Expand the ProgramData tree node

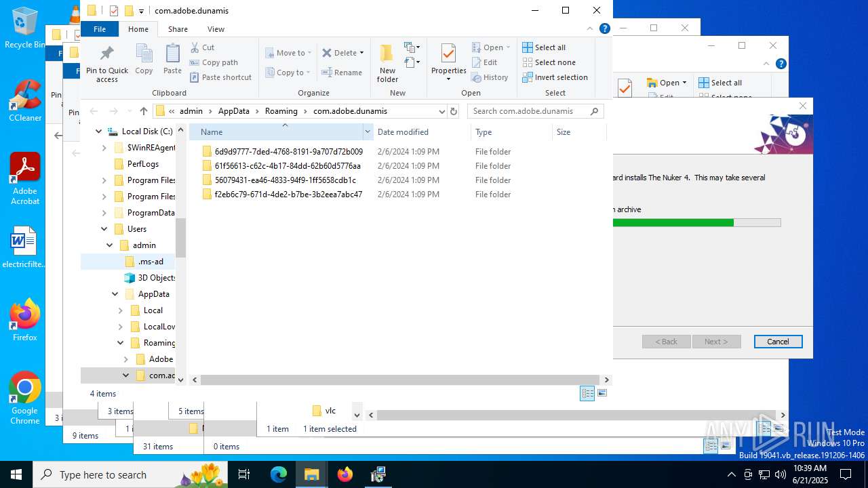(x=104, y=213)
